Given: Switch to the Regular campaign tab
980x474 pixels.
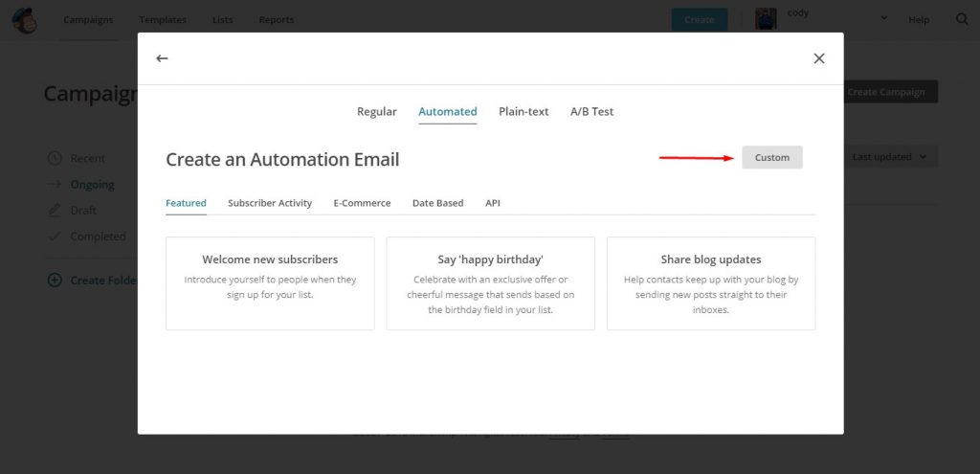Looking at the screenshot, I should 377,111.
